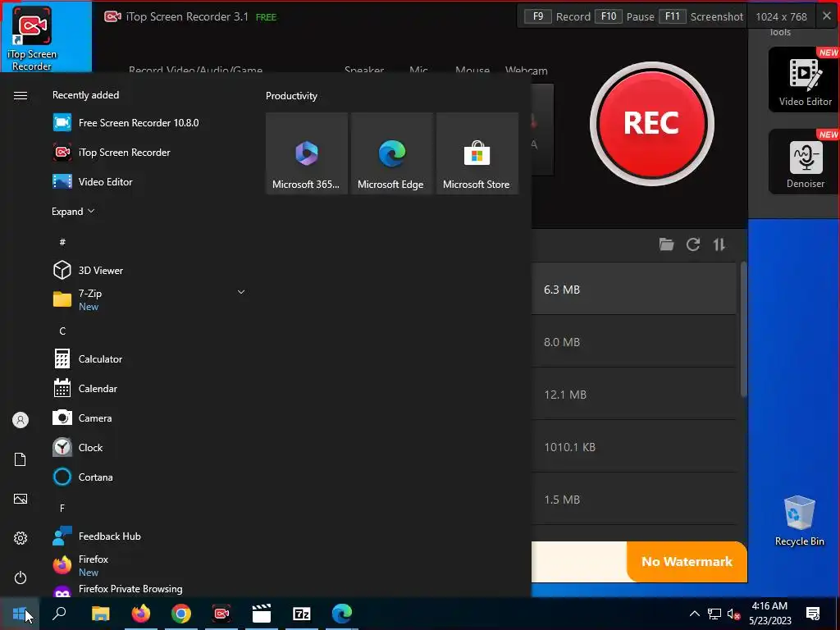Select the 12.1 MB recording row
Screen dimensions: 840x630
click(634, 395)
